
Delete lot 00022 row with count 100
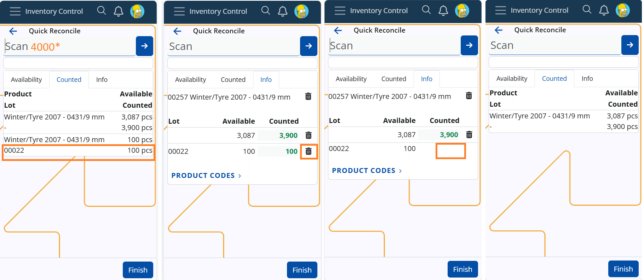309,151
